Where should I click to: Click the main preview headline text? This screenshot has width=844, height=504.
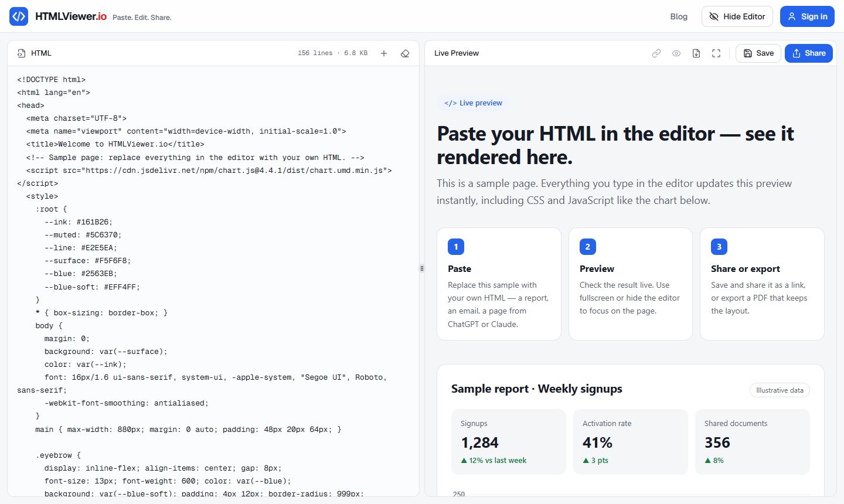point(615,145)
